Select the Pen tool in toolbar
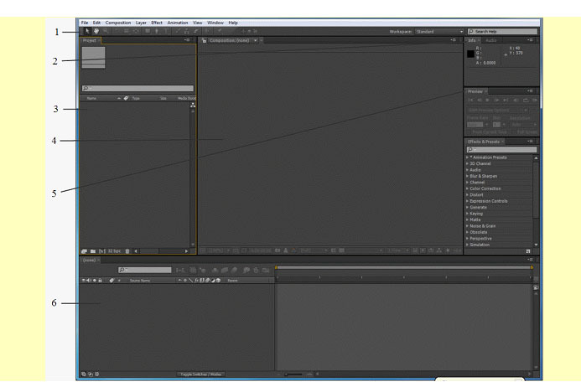 (x=157, y=32)
